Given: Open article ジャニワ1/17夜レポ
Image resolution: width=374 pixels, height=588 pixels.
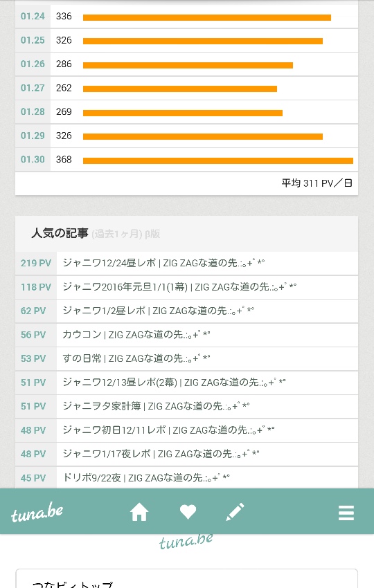Looking at the screenshot, I should pos(186,454).
